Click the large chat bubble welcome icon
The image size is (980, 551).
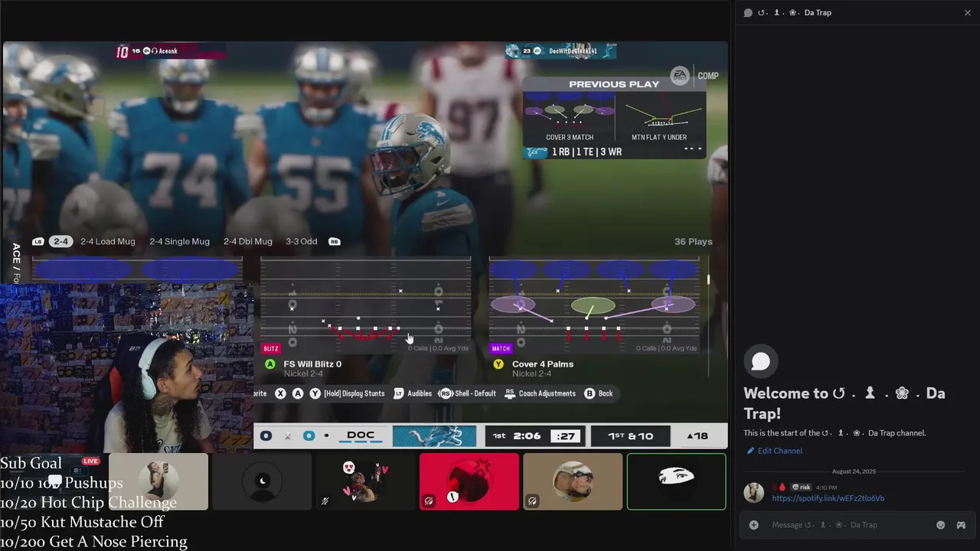761,361
